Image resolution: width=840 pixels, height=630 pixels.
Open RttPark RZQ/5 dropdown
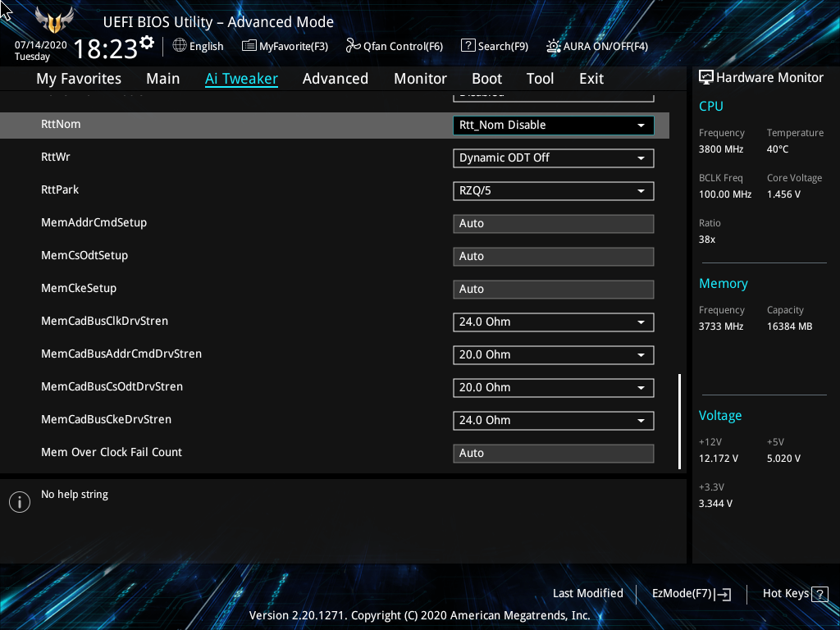click(x=554, y=190)
